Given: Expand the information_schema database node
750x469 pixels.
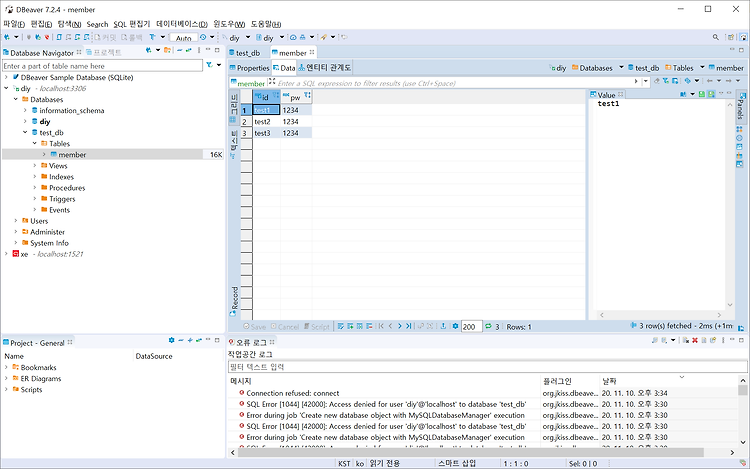Looking at the screenshot, I should click(x=25, y=110).
